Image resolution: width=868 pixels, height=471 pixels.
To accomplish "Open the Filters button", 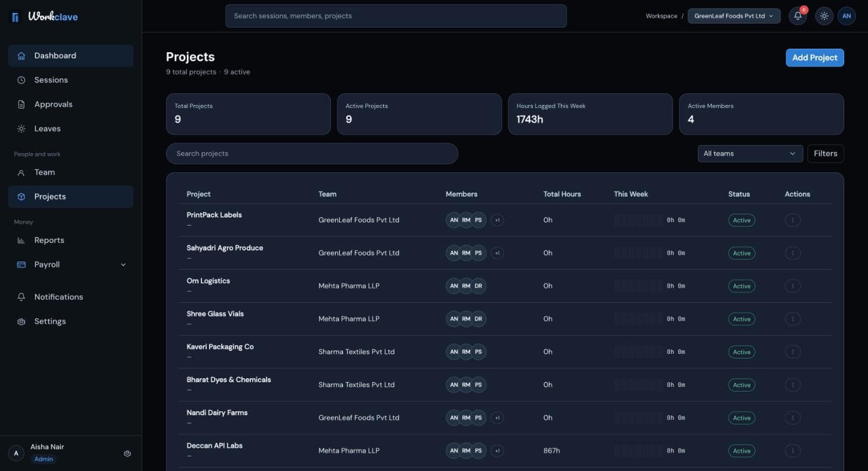I will [826, 154].
